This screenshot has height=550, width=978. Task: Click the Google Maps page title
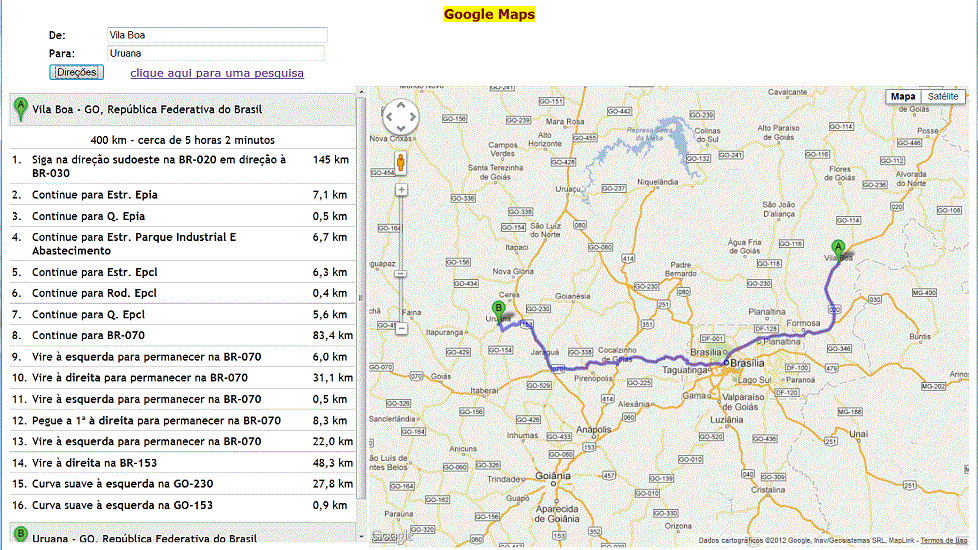coord(489,14)
